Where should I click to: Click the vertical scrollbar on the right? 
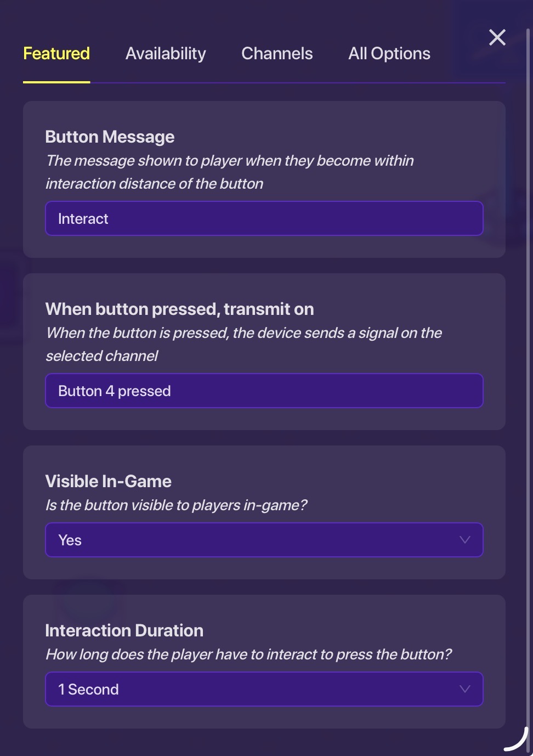pos(529,329)
